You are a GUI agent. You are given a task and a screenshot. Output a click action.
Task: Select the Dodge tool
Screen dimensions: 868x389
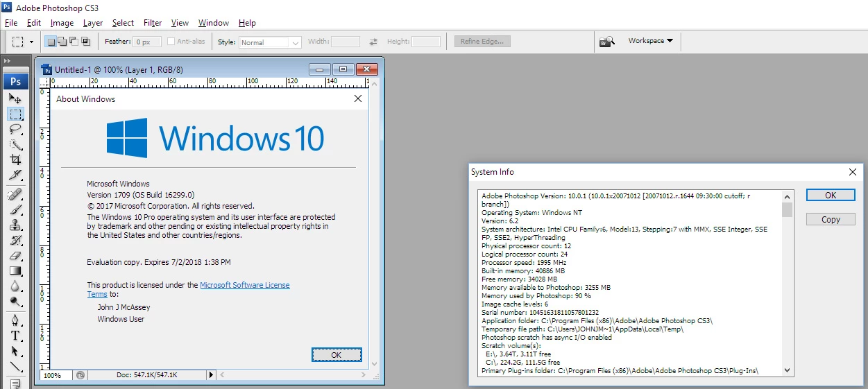(15, 301)
